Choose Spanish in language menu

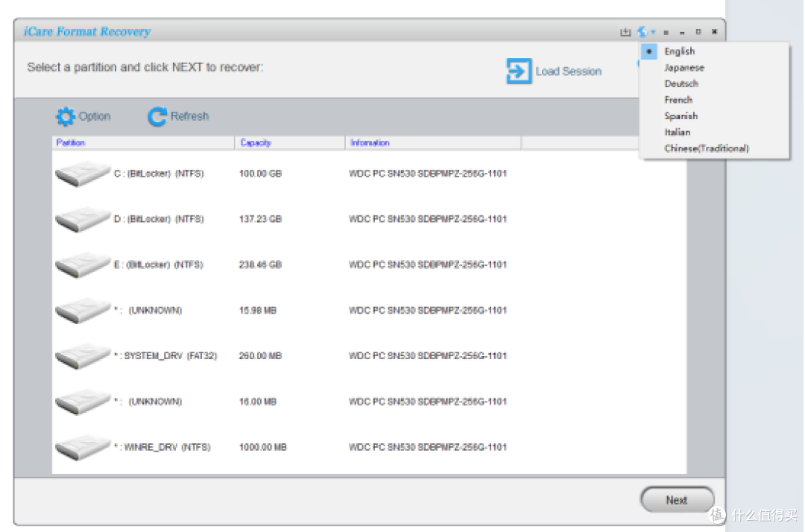coord(715,116)
